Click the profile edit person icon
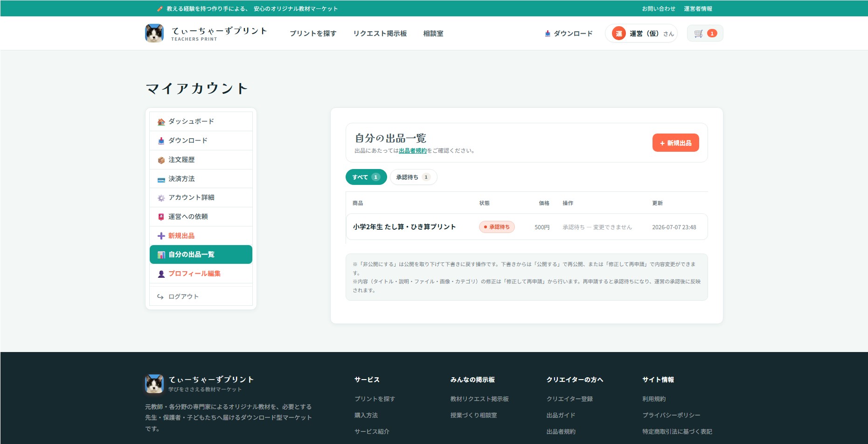This screenshot has height=444, width=868. click(x=161, y=274)
